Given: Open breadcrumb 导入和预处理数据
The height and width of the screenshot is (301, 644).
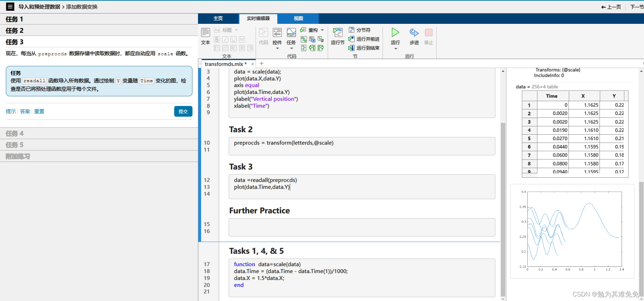Looking at the screenshot, I should pos(39,7).
